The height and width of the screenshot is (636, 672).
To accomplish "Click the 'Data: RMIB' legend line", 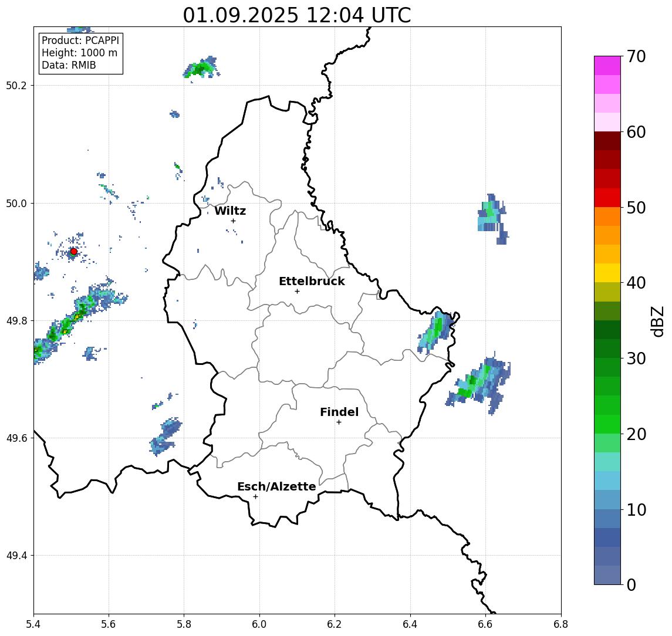I will pyautogui.click(x=69, y=65).
